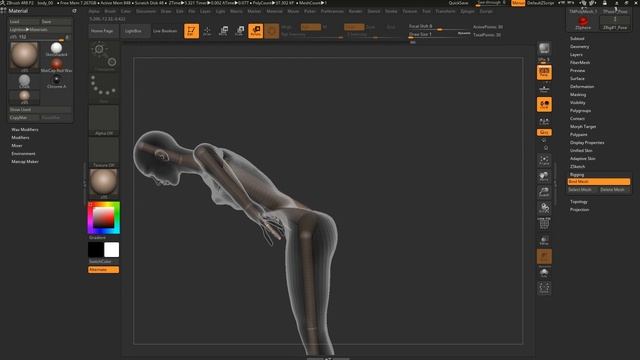This screenshot has height=360, width=640.
Task: Click the orange Ghost icon on right shelf
Action: [544, 257]
